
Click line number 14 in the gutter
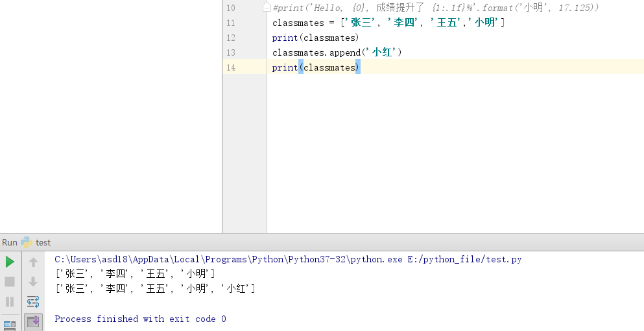tap(231, 67)
